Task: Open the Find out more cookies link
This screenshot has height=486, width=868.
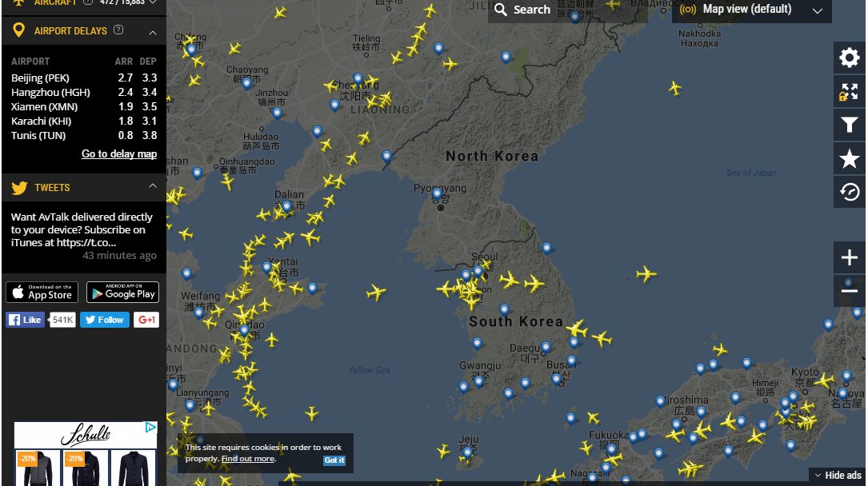Action: coord(248,458)
